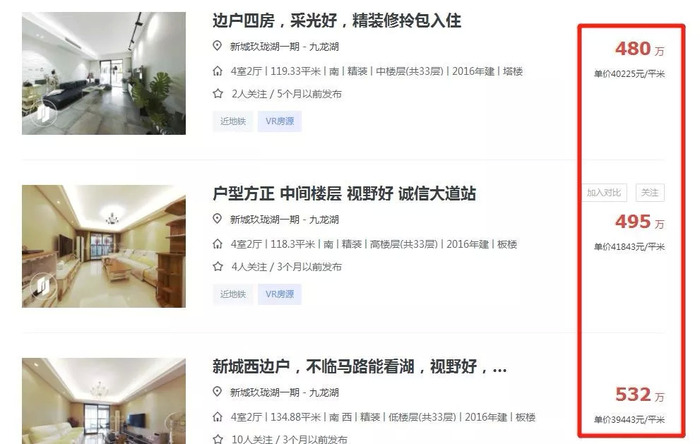Click 九龙湖 area link in second listing
This screenshot has width=700, height=444.
(324, 220)
